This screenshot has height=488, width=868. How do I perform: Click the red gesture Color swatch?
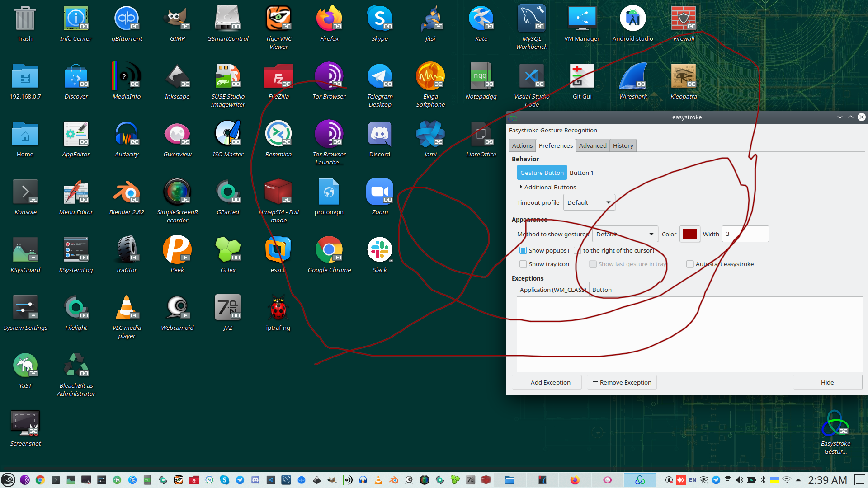(x=689, y=234)
